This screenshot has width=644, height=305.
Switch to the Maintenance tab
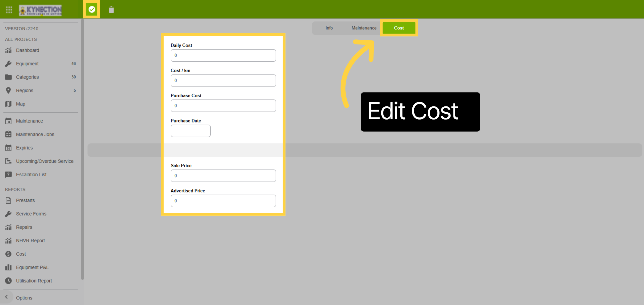(364, 28)
